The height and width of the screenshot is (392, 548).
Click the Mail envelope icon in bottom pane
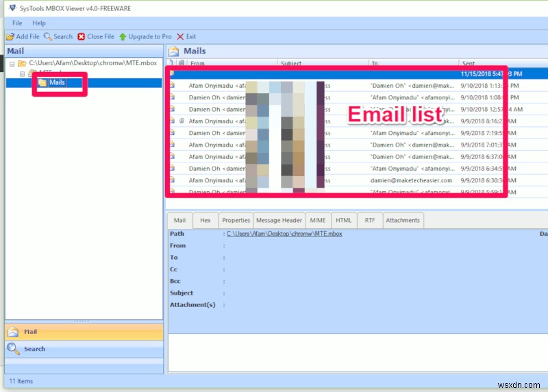point(13,332)
